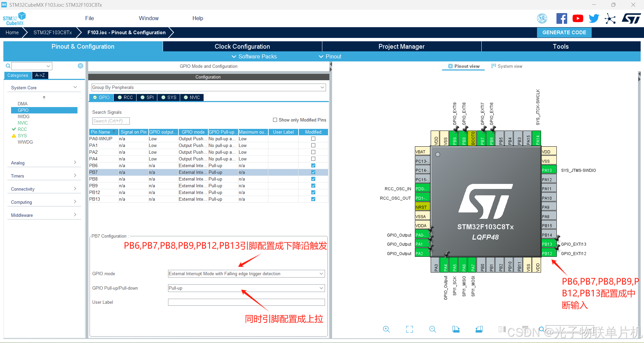Go to the Home breadcrumb

12,33
